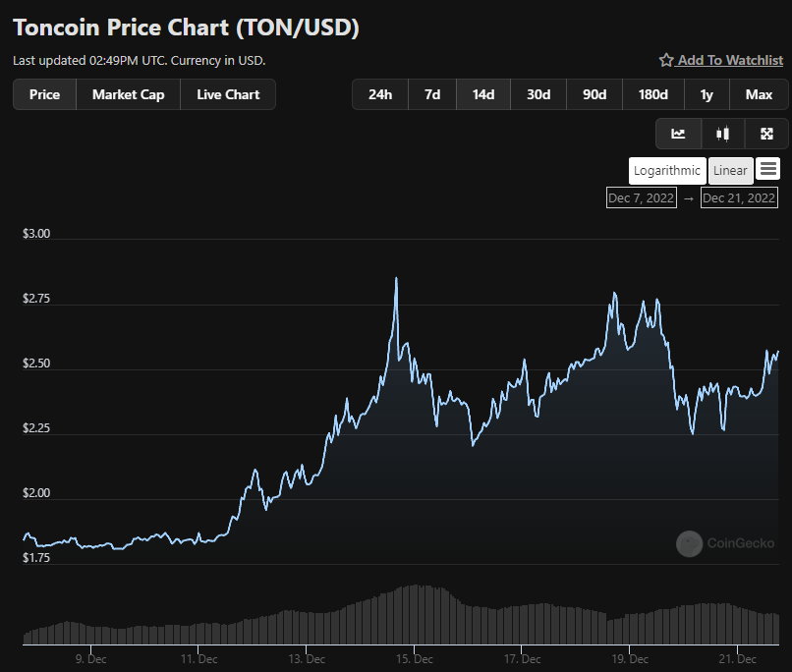Open the fullscreen chart icon
792x672 pixels.
tap(766, 134)
